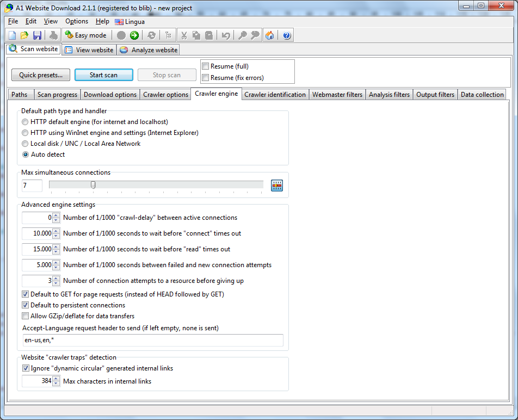Click the New project toolbar icon
Screen dimensions: 518x420
click(x=12, y=35)
